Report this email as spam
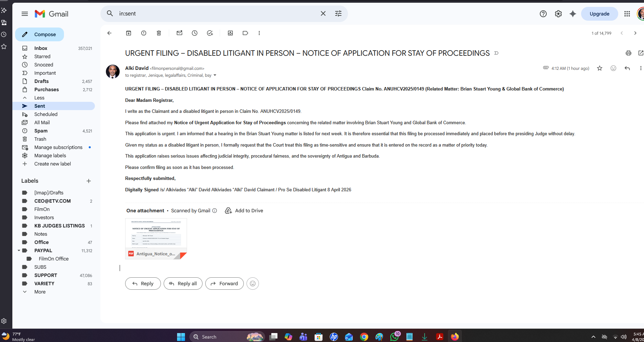 [x=144, y=33]
